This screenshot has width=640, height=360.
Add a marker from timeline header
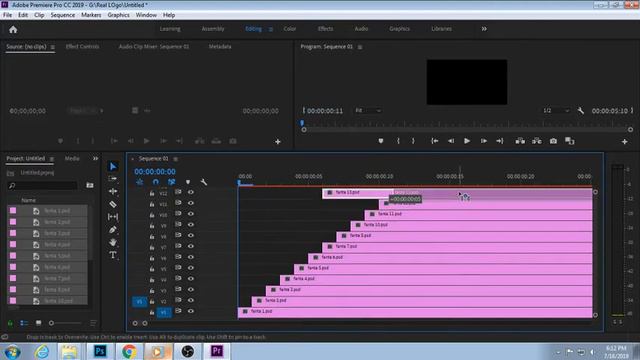[188, 182]
